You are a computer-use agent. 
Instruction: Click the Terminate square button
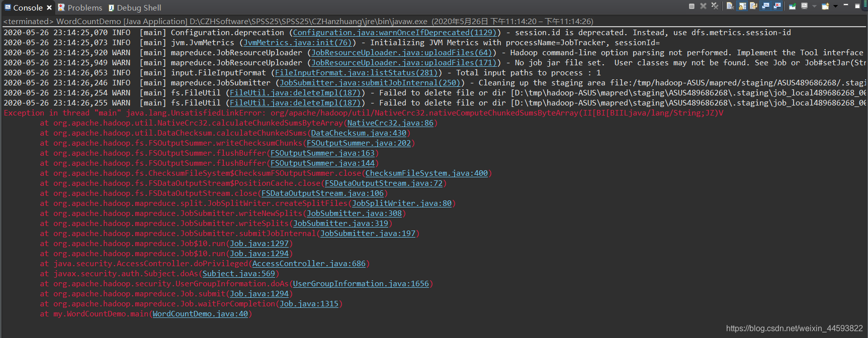point(691,6)
